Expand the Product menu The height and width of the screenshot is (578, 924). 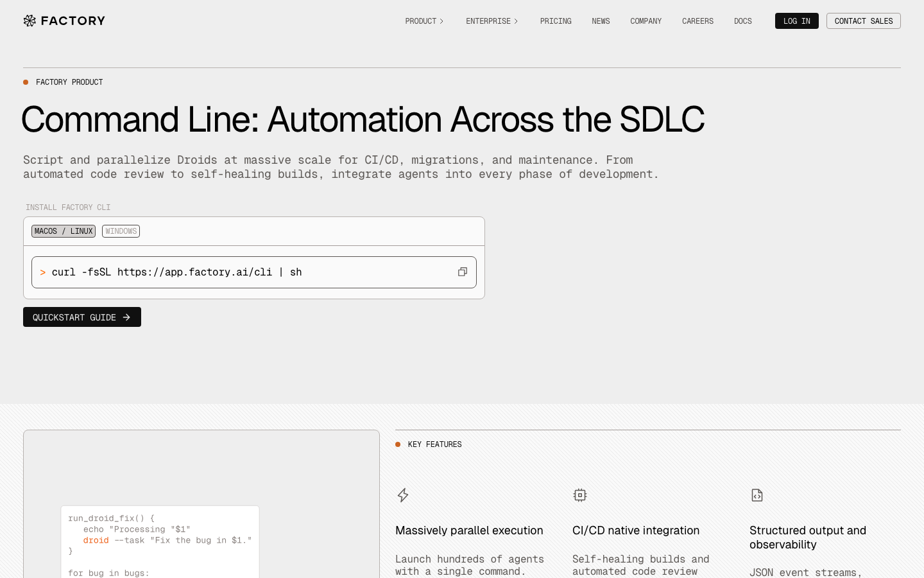tap(424, 21)
